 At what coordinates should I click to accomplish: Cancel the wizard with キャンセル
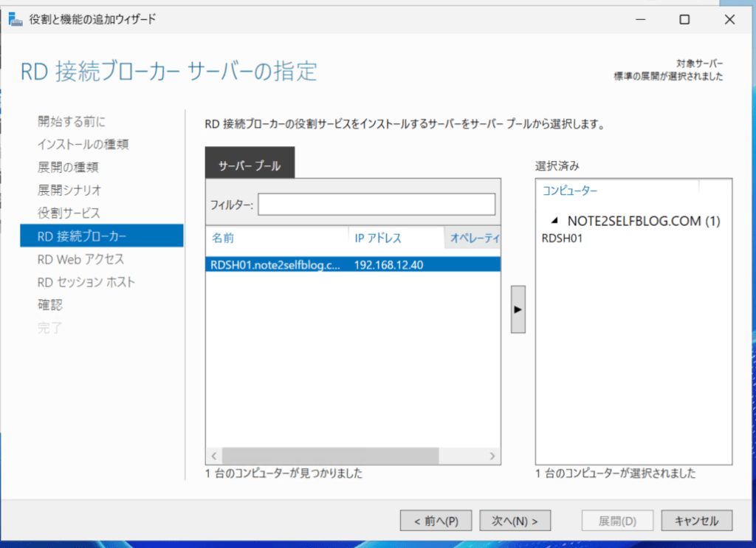(x=696, y=521)
